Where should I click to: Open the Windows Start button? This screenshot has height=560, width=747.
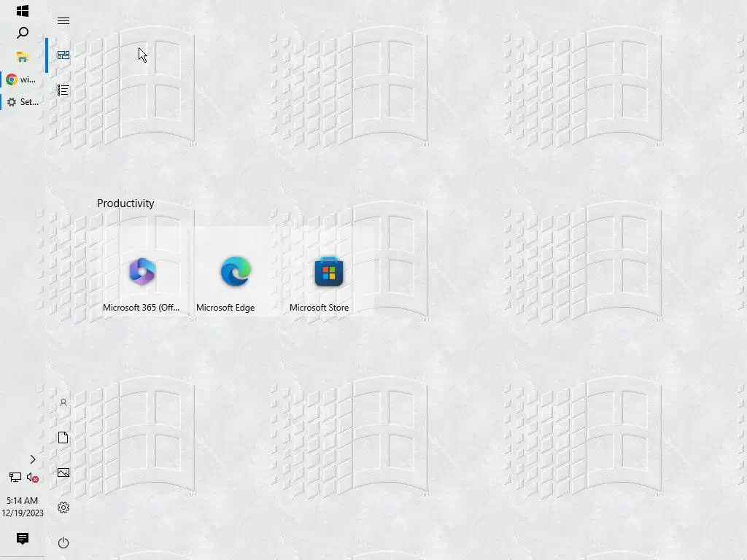click(x=23, y=10)
